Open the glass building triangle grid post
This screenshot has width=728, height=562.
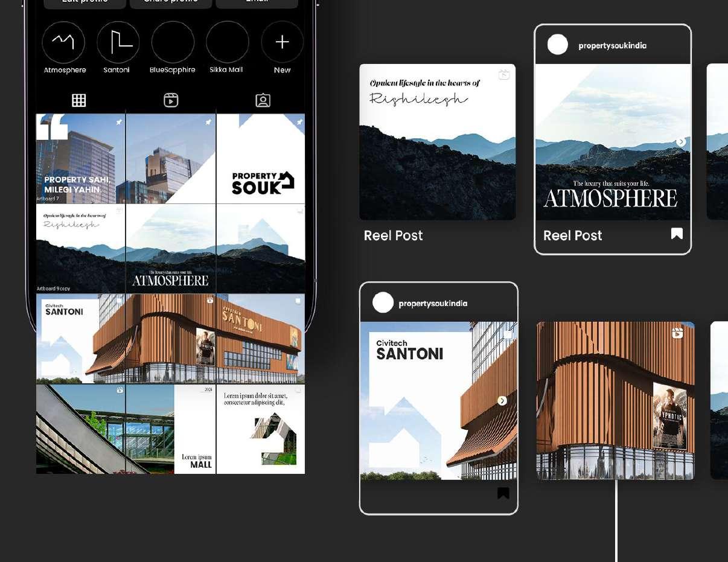(x=171, y=159)
